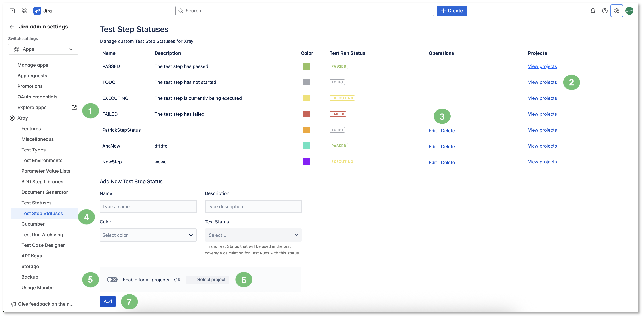Click the FAILED test run status badge
The width and height of the screenshot is (644, 318).
coord(337,114)
